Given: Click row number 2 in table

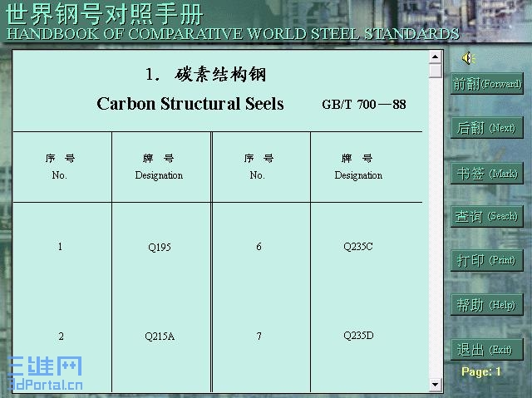Looking at the screenshot, I should [x=61, y=337].
